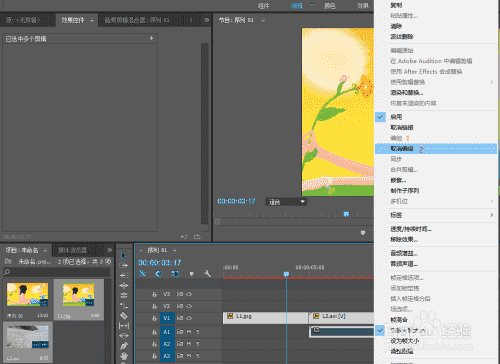Toggle visibility eye of track V1
The image size is (500, 364).
[x=189, y=318]
